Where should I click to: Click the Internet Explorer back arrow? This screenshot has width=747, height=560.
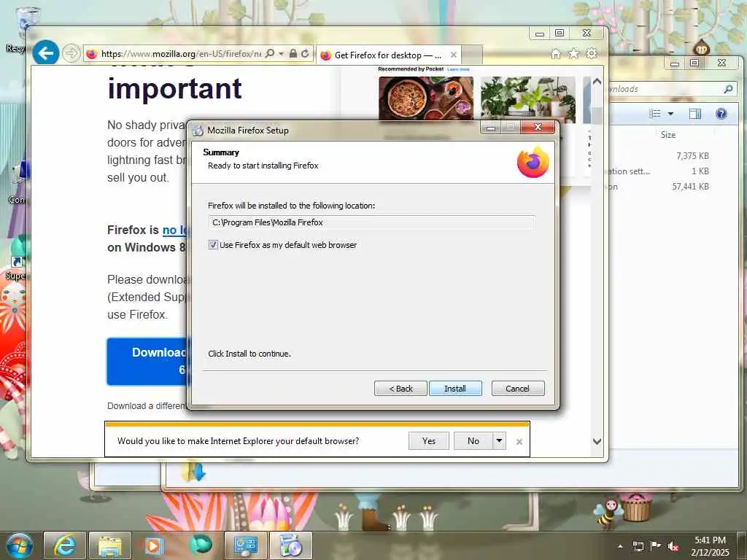(x=46, y=52)
